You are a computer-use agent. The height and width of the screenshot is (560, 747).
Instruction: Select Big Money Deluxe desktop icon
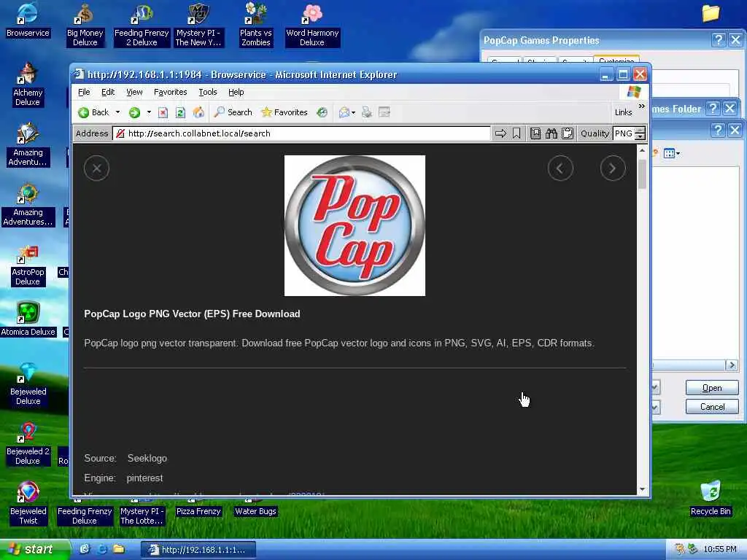(x=85, y=25)
